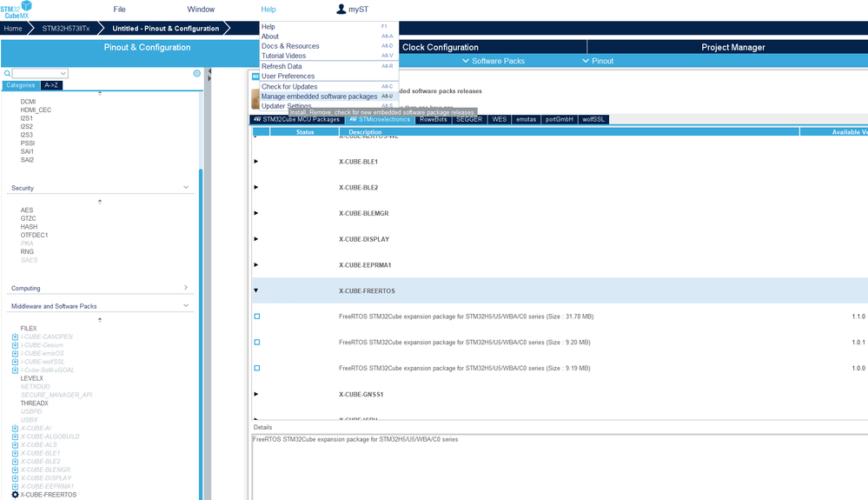Click the search magnifier icon in left panel
The image size is (868, 500).
click(7, 73)
